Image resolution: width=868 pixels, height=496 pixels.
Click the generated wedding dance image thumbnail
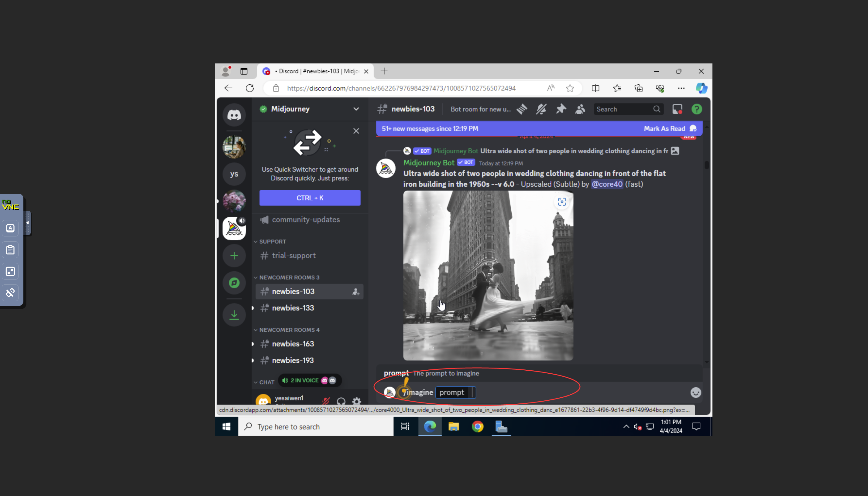[488, 276]
